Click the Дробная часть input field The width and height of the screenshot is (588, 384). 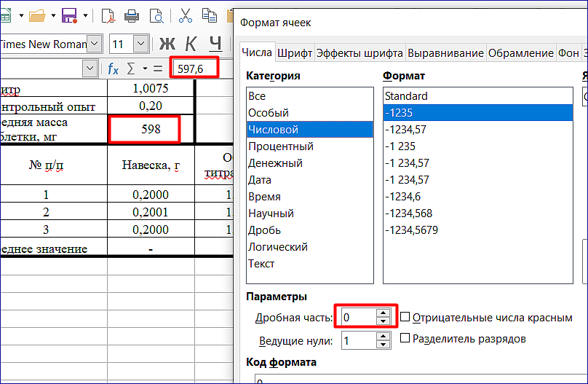[x=359, y=317]
